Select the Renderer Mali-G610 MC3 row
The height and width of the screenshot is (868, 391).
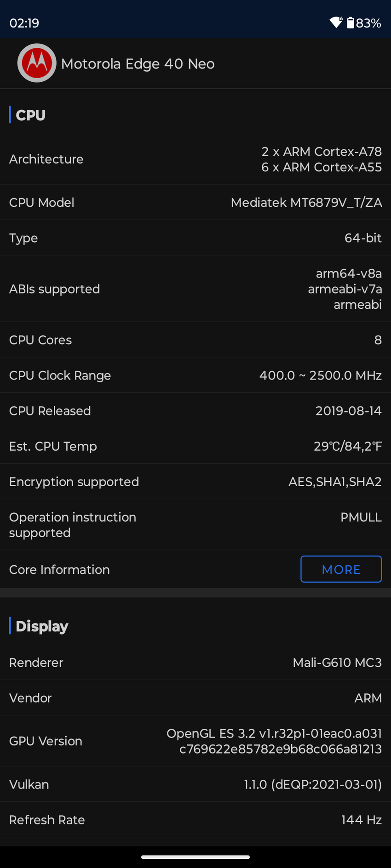pyautogui.click(x=195, y=663)
